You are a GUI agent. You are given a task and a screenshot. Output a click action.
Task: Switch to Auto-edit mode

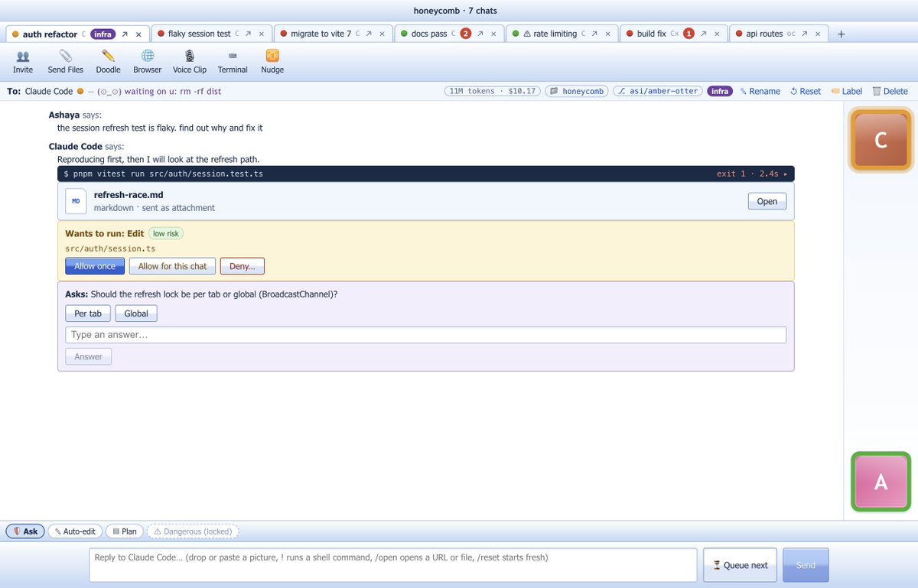(74, 531)
